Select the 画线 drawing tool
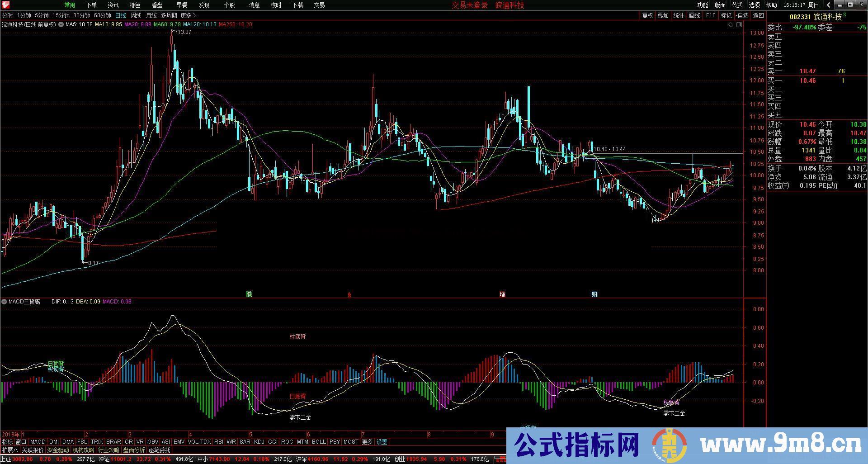Screen dimensions: 868x464 click(x=694, y=15)
